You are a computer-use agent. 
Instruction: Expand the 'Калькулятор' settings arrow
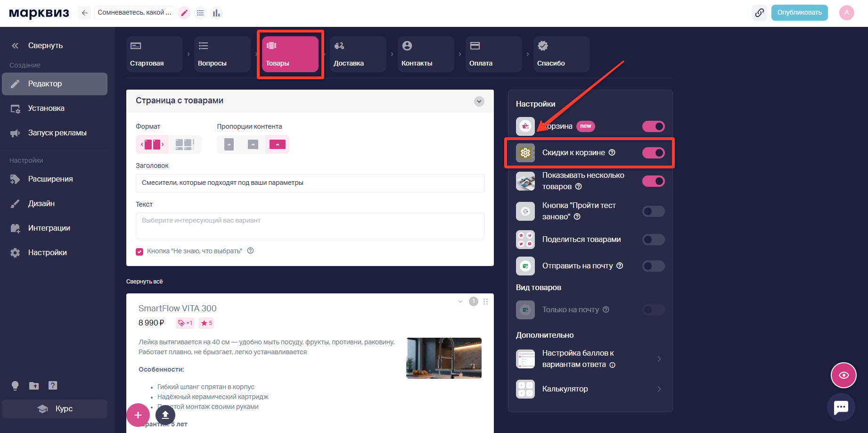tap(659, 389)
